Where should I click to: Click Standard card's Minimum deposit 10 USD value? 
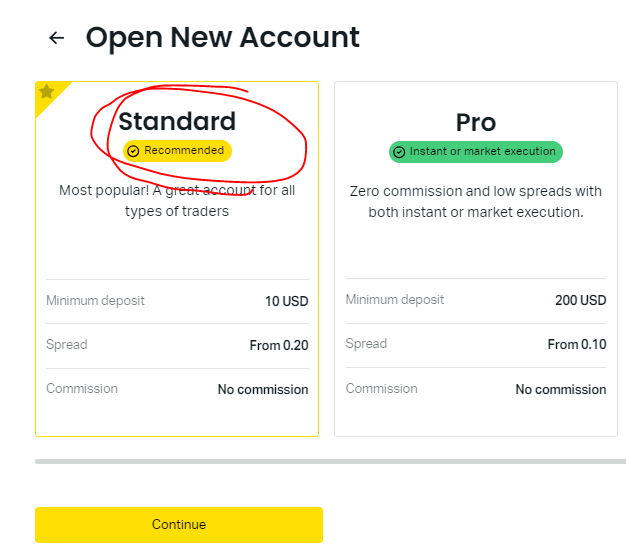pos(286,301)
